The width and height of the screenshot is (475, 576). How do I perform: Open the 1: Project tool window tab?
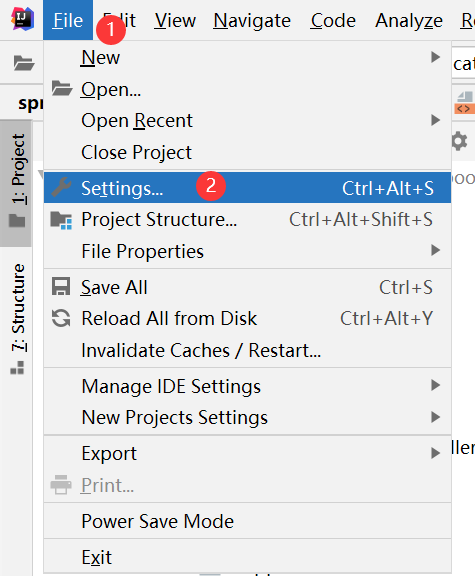click(18, 181)
